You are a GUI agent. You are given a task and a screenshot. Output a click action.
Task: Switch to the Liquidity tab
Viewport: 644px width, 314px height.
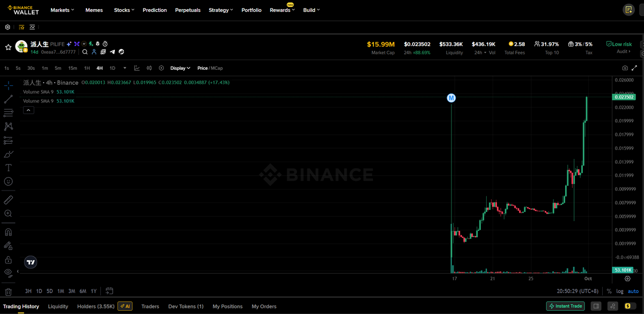point(58,306)
